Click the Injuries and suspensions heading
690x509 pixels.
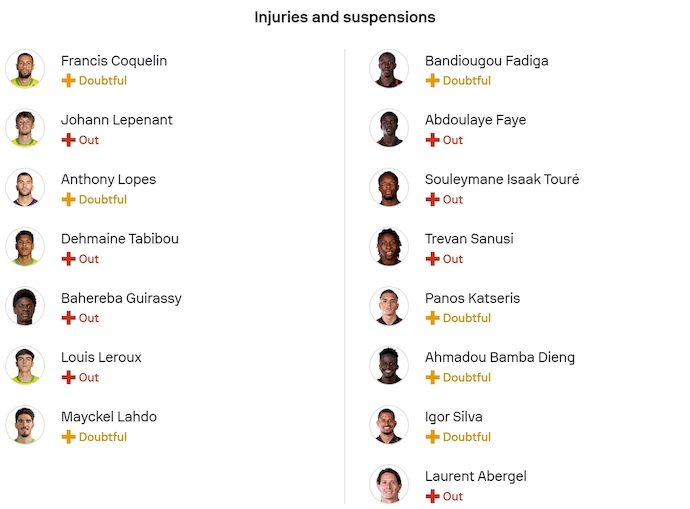(345, 18)
